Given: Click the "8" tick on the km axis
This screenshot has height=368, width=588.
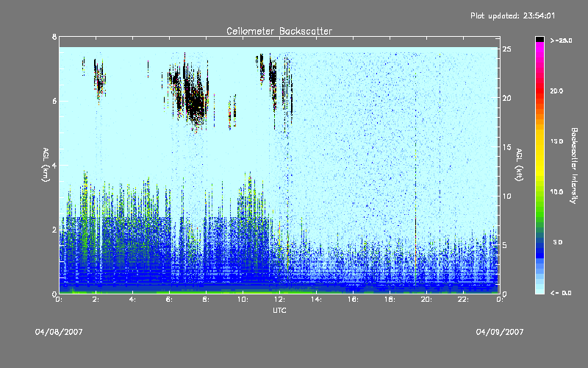Looking at the screenshot, I should (x=54, y=37).
